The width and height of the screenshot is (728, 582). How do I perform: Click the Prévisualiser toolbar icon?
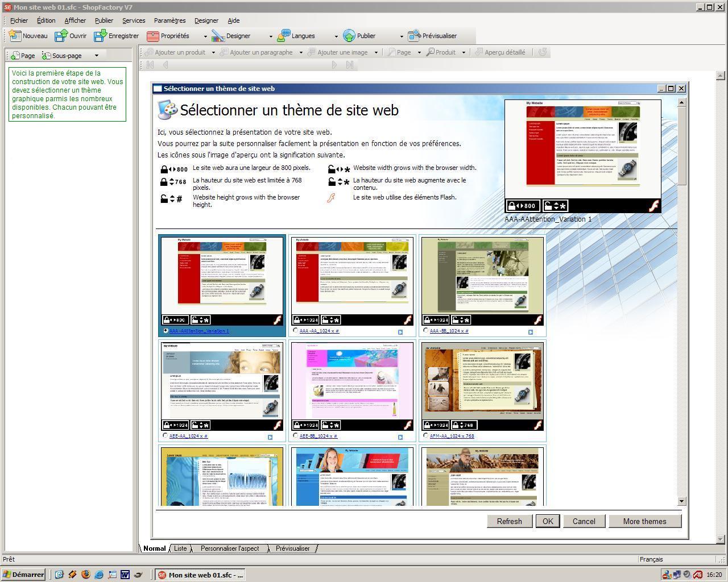[x=414, y=36]
